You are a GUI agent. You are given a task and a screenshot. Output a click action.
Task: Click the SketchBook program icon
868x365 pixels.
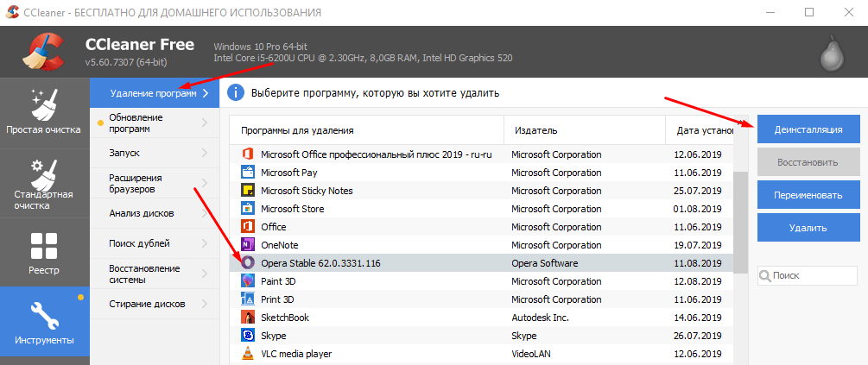248,318
